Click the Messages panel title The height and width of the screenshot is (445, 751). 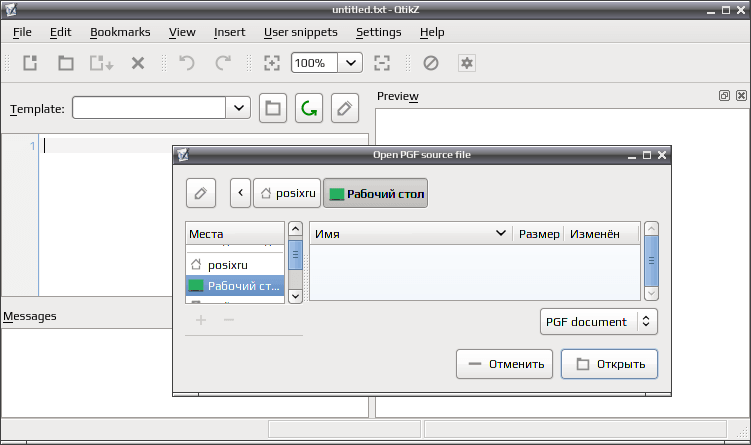point(30,316)
